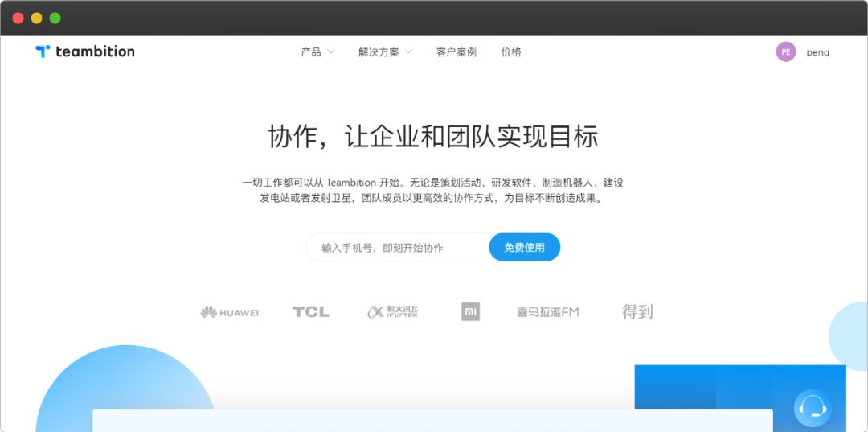Close the window with red button
Screen dimensions: 868x432
18,18
